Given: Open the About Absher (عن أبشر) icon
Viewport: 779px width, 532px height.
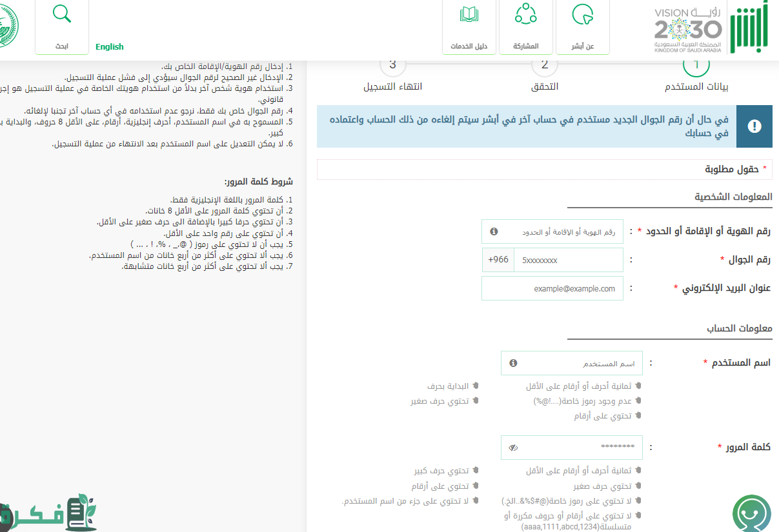Looking at the screenshot, I should coord(582,15).
